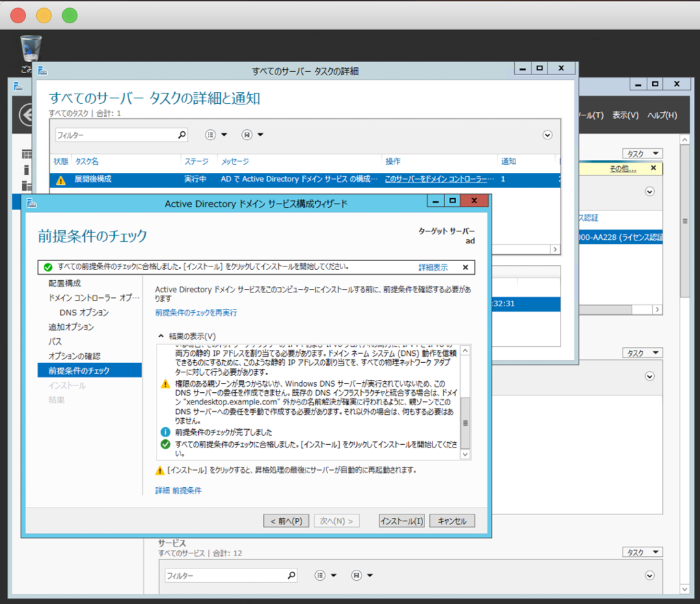700x604 pixels.
Task: Click results list scroll down arrow
Action: [465, 454]
